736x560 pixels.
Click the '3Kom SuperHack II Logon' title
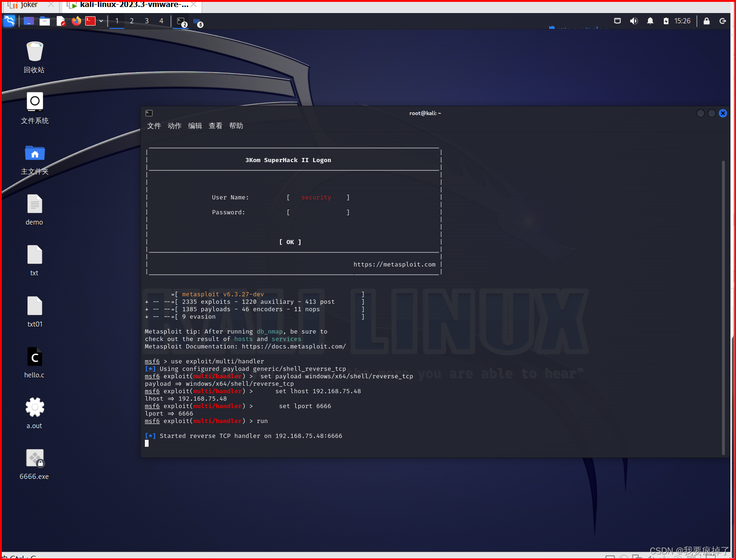(288, 160)
